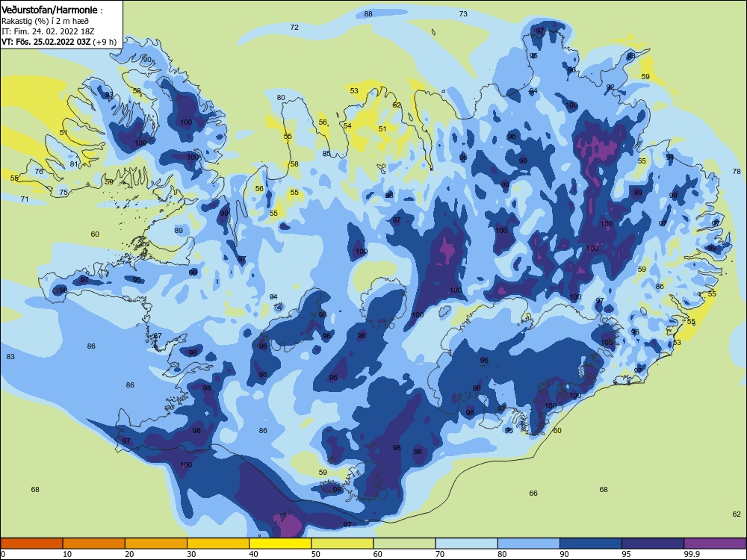Click the humidity value 89 on the map
The width and height of the screenshot is (747, 560).
tap(179, 231)
